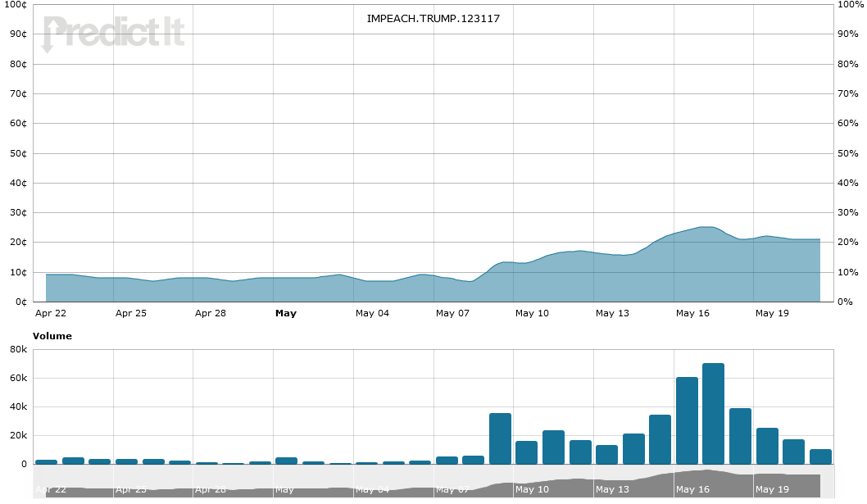Viewport: 867px width, 504px height.
Task: Click the 'May 19' label in the bottom navigator
Action: pos(772,489)
